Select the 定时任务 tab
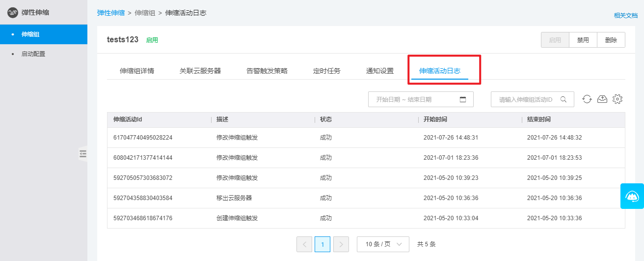This screenshot has width=644, height=261. click(x=327, y=71)
